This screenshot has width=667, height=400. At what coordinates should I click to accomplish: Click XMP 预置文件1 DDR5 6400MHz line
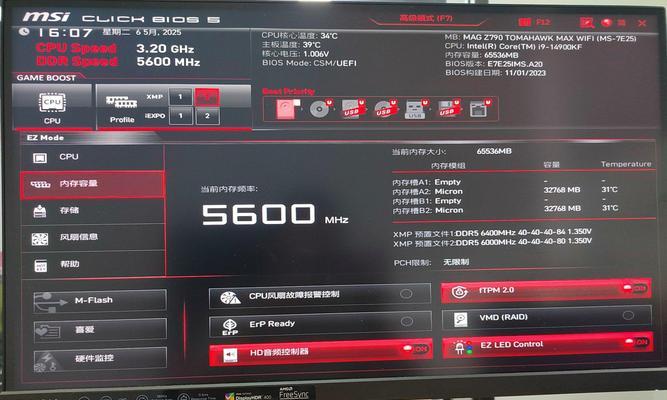point(492,233)
